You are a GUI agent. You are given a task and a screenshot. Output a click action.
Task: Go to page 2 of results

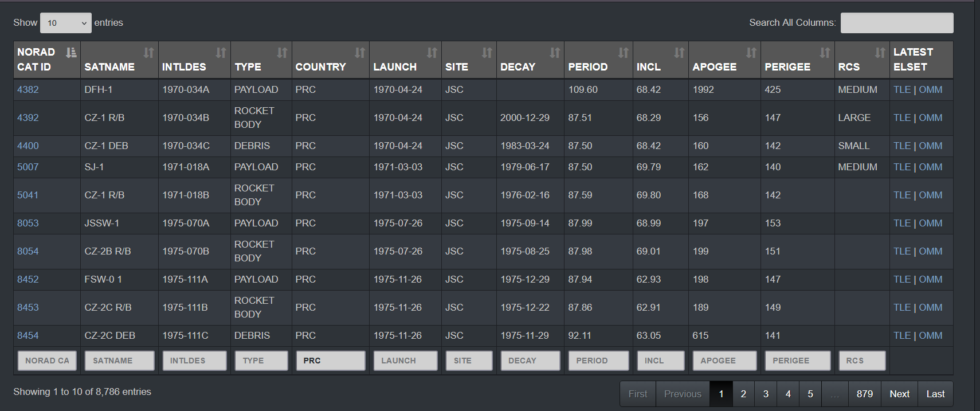tap(743, 394)
